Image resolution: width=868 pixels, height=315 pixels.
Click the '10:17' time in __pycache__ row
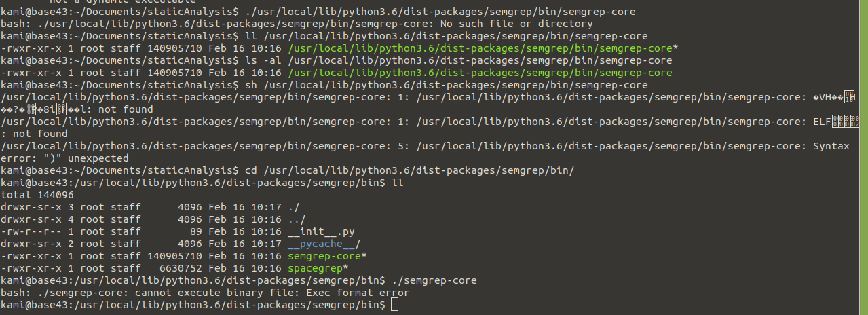[267, 244]
